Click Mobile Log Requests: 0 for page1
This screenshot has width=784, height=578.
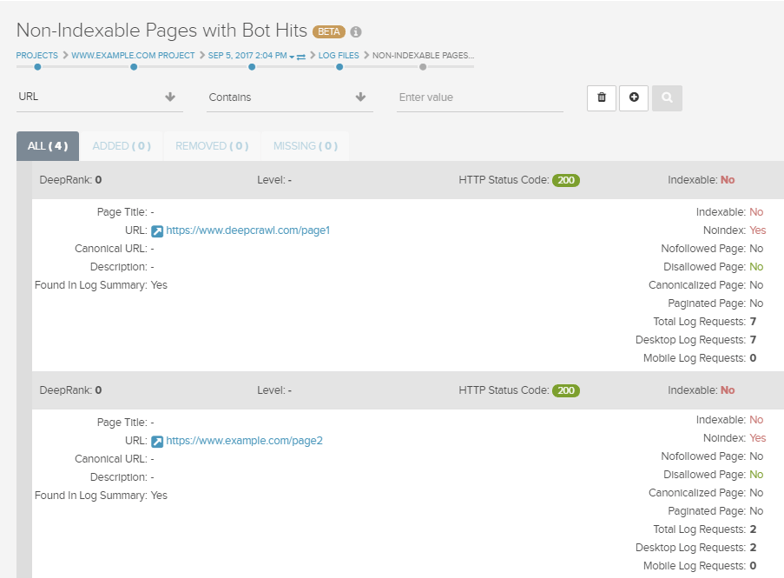click(700, 358)
